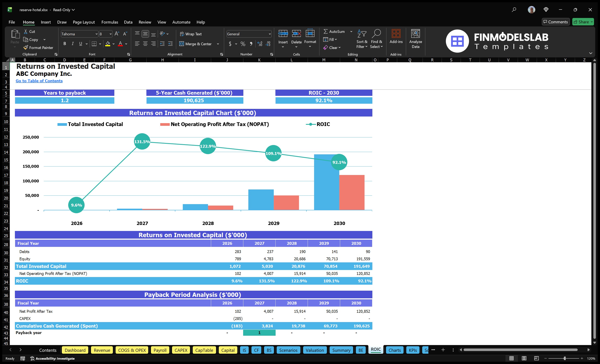The width and height of the screenshot is (600, 364).
Task: Click the Share button
Action: 582,22
